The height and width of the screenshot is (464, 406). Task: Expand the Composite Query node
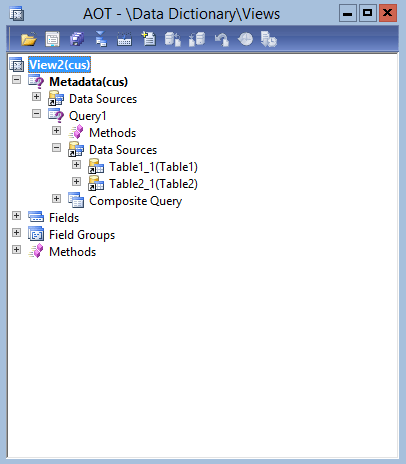pos(56,199)
